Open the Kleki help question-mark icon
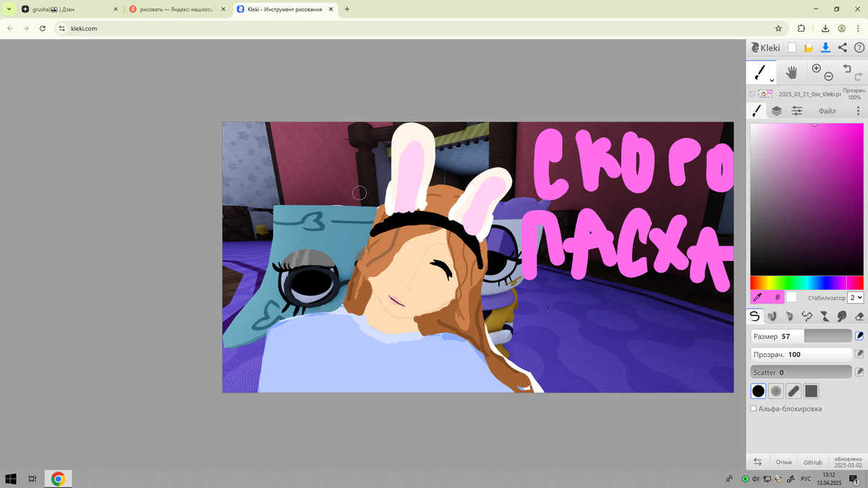Image resolution: width=868 pixels, height=488 pixels. pos(859,48)
